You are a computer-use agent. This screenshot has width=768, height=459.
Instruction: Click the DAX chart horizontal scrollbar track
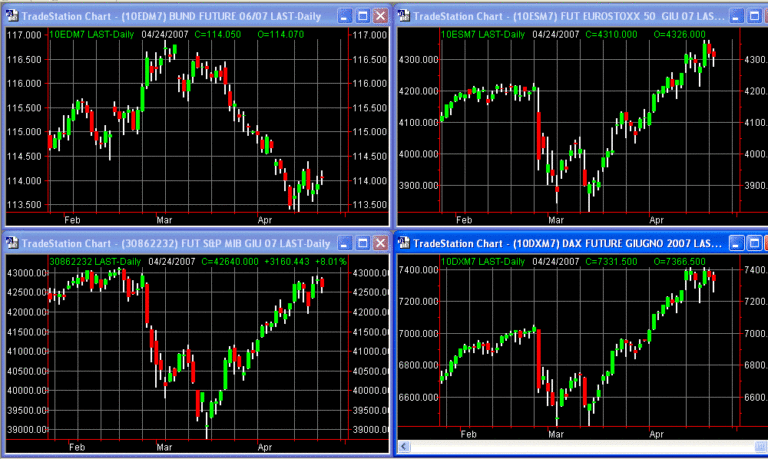[580, 448]
